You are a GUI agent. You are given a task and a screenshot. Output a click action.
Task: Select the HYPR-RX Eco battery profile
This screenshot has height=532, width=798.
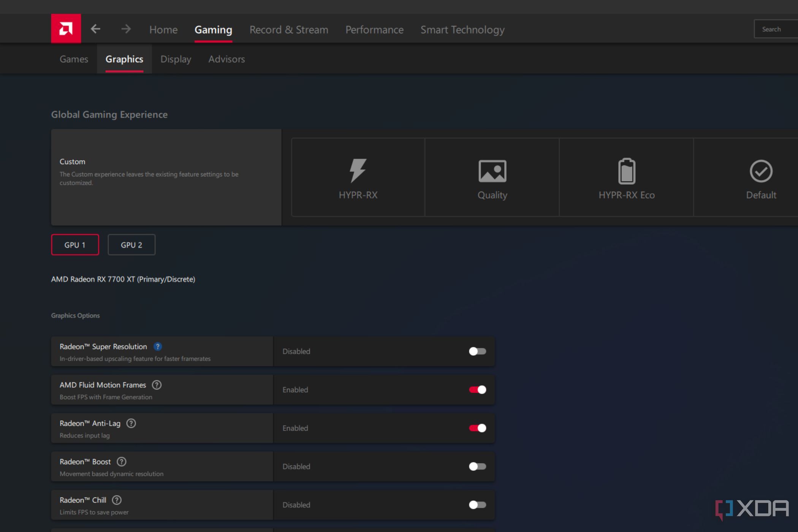(626, 177)
